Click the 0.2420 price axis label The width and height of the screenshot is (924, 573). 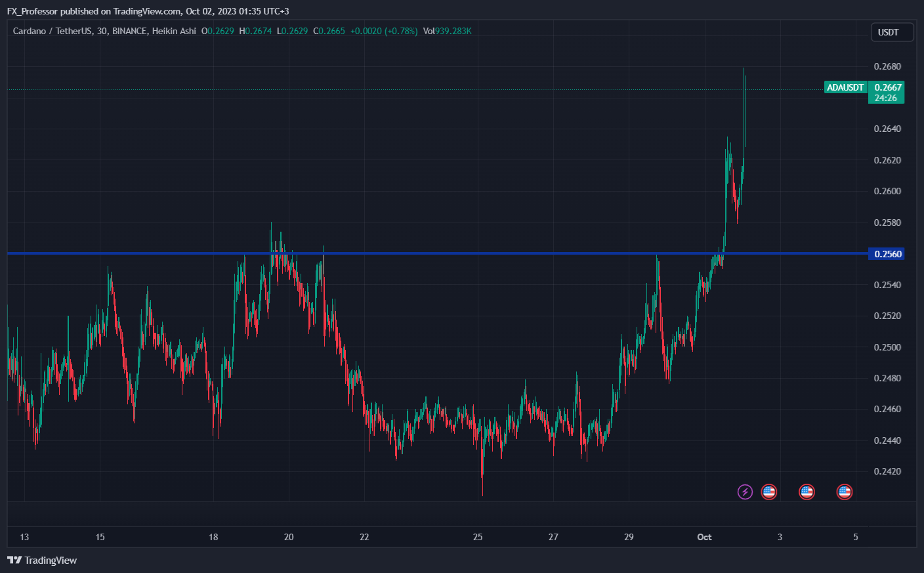point(887,471)
